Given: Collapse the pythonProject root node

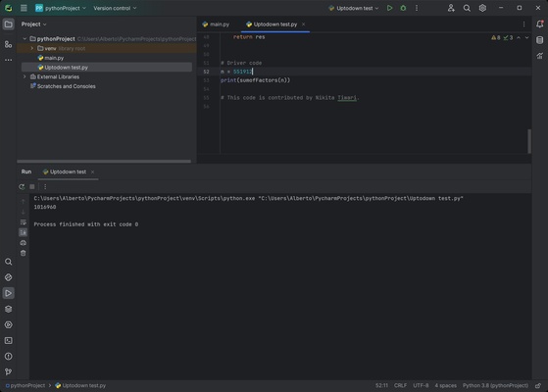Looking at the screenshot, I should tap(25, 39).
